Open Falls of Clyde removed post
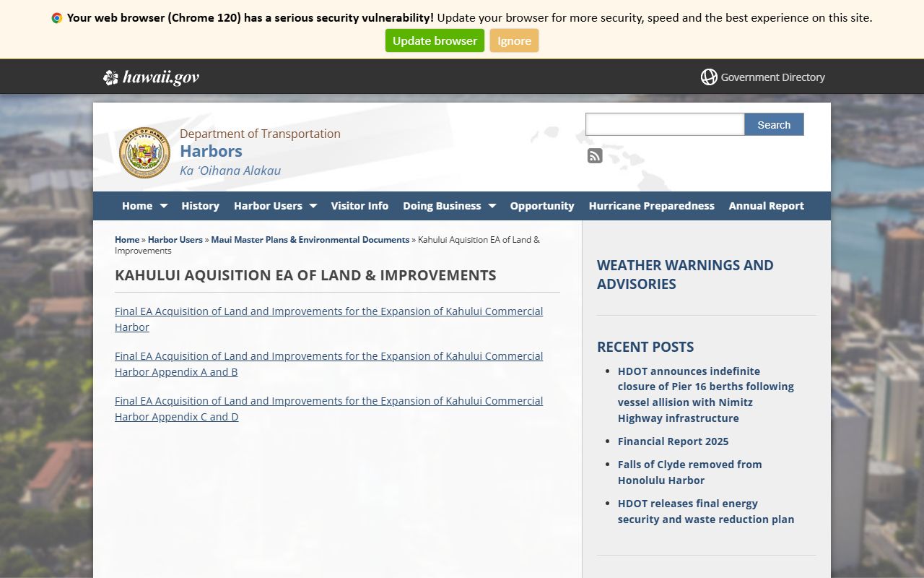 click(x=689, y=473)
